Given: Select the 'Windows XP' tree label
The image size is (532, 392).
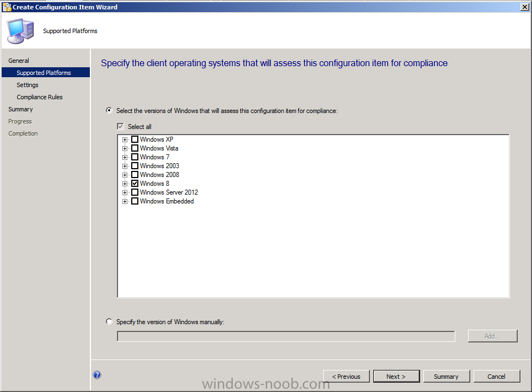Looking at the screenshot, I should (157, 139).
